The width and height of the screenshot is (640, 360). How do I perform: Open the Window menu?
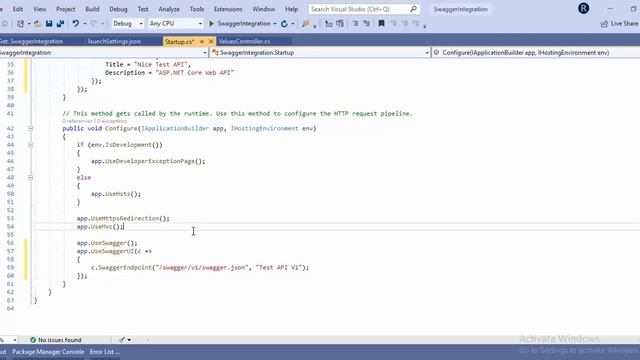(264, 9)
